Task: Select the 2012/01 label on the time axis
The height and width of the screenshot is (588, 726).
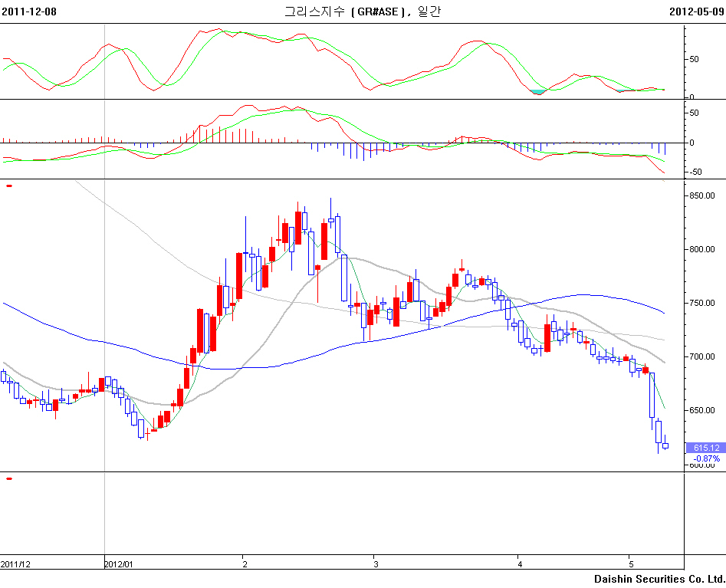Action: pyautogui.click(x=118, y=564)
